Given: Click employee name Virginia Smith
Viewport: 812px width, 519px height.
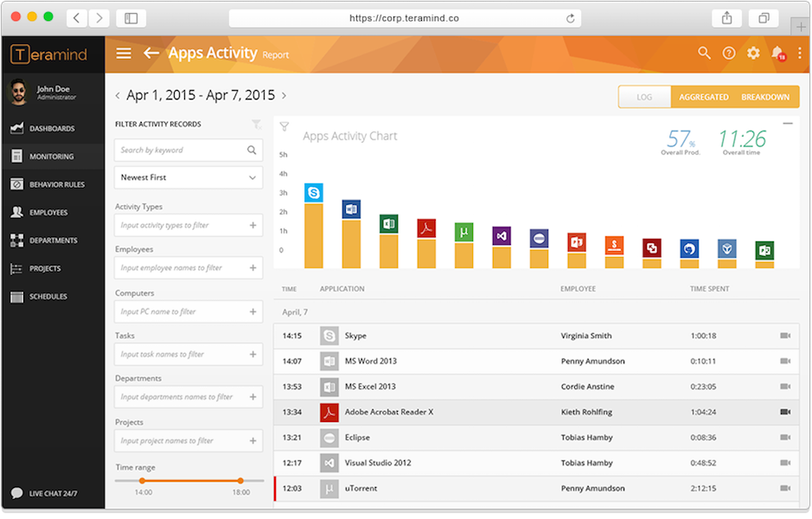Looking at the screenshot, I should (x=586, y=336).
